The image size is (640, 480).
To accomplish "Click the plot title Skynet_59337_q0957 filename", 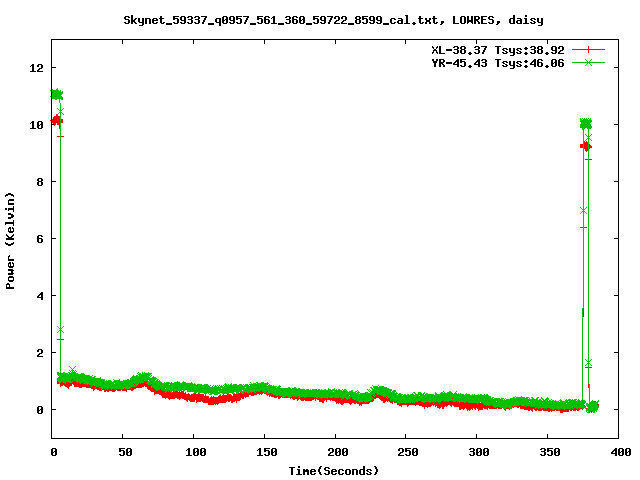I will coord(333,20).
